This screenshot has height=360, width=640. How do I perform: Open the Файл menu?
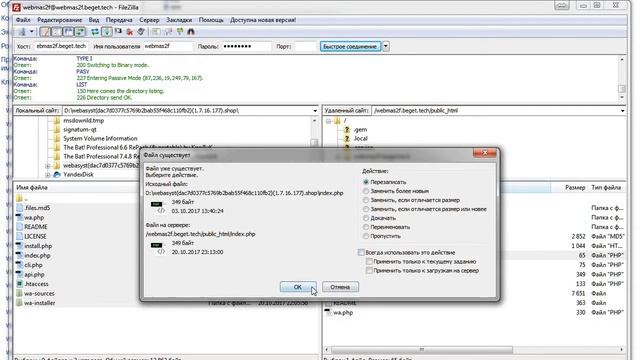pos(23,20)
